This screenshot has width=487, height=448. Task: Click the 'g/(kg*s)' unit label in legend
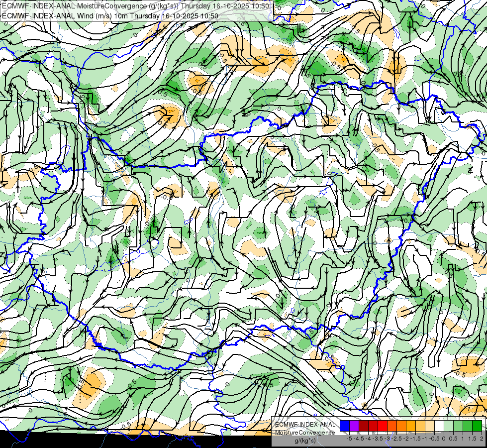tap(305, 441)
